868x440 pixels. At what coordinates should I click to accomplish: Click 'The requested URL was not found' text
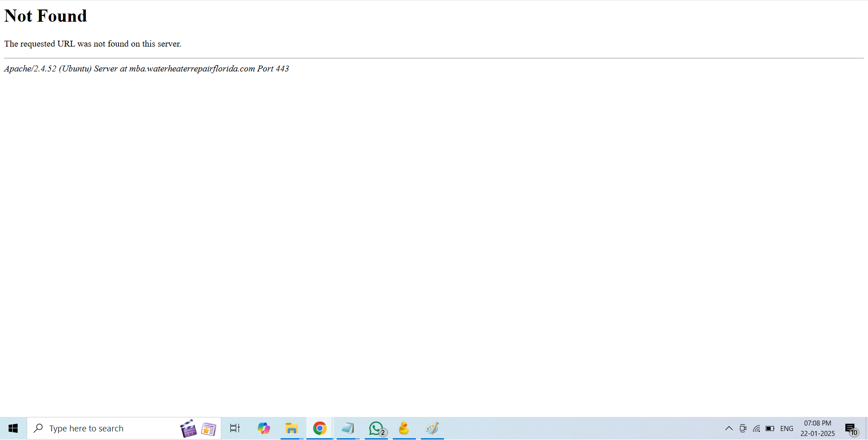pos(93,44)
